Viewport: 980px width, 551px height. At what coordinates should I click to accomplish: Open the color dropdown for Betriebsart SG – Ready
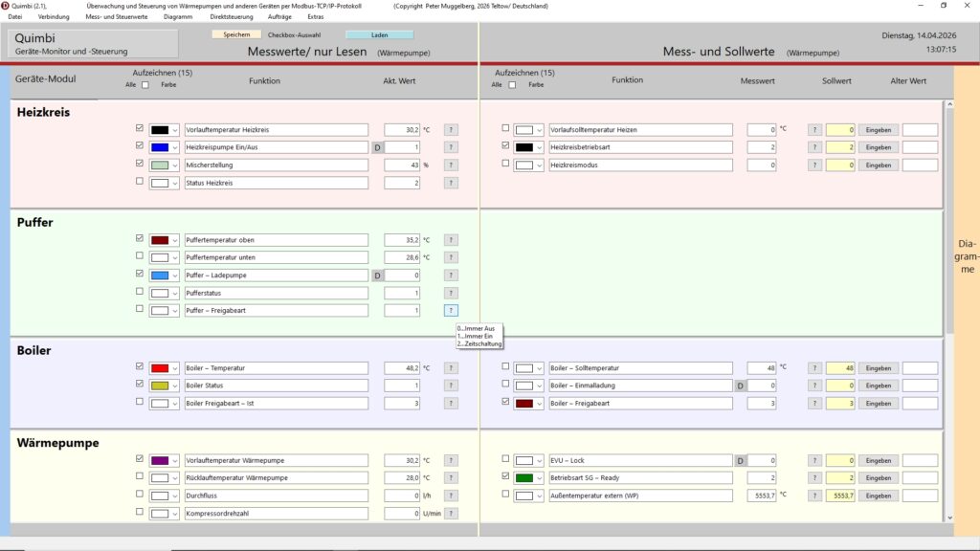click(540, 477)
